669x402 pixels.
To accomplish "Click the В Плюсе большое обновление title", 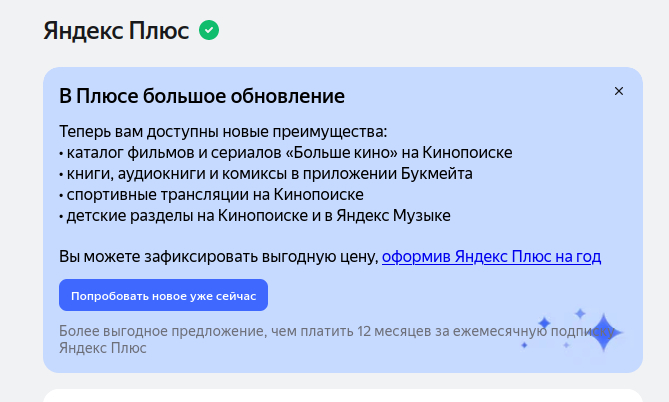I will (202, 96).
